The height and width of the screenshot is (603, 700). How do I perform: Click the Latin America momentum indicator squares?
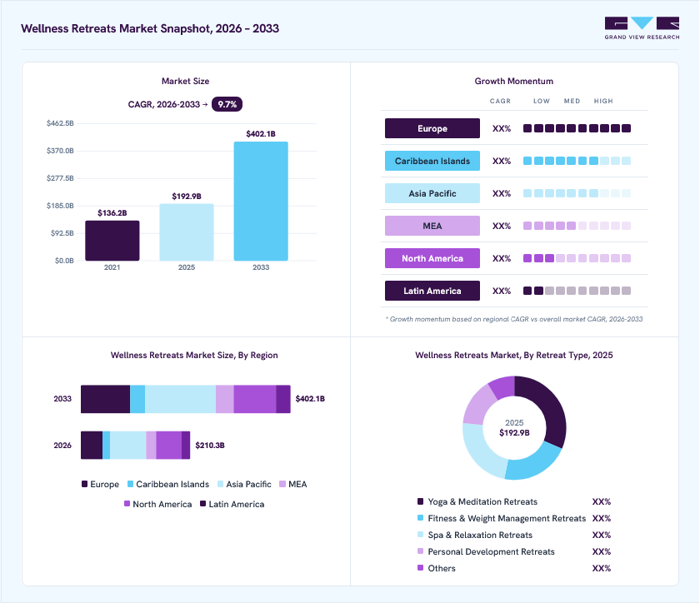[577, 291]
